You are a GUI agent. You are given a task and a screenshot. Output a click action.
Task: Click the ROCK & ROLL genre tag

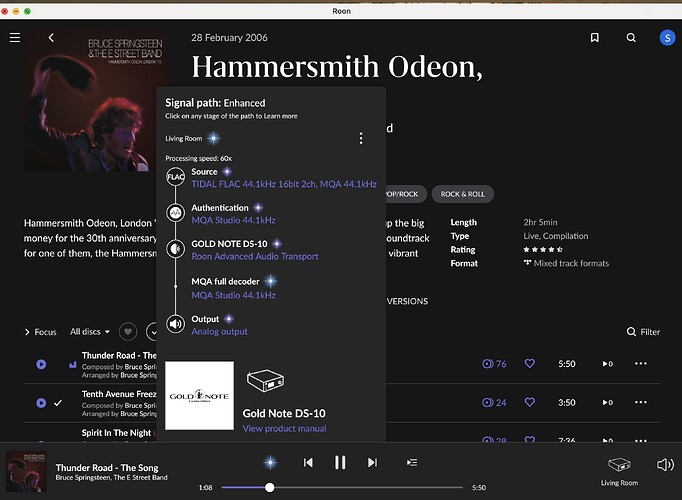[x=462, y=194]
